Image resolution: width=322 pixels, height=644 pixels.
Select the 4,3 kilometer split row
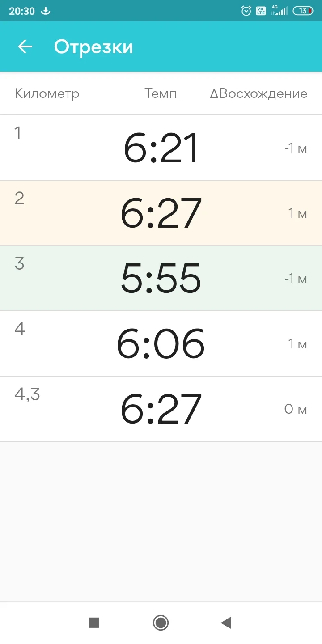click(161, 409)
